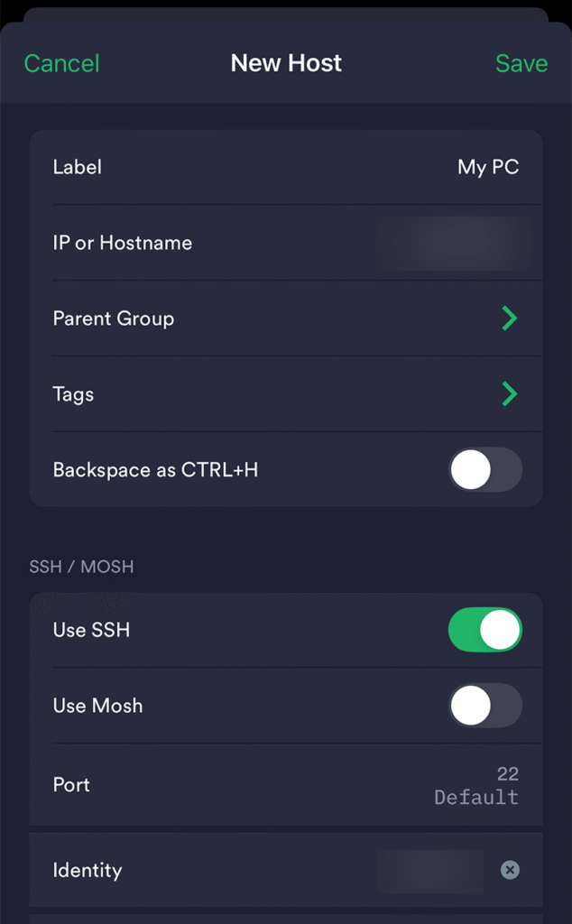This screenshot has height=924, width=572.
Task: Tap the IP or Hostname label
Action: pos(123,243)
